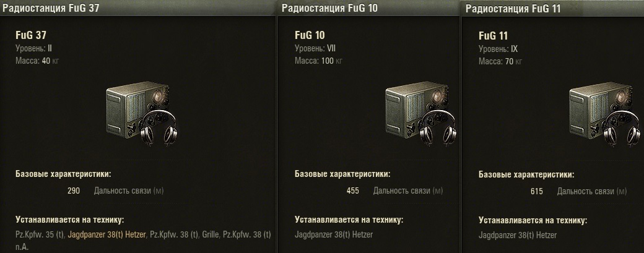Click the 'Уровень: II' tier label
This screenshot has height=253, width=644.
click(x=33, y=49)
